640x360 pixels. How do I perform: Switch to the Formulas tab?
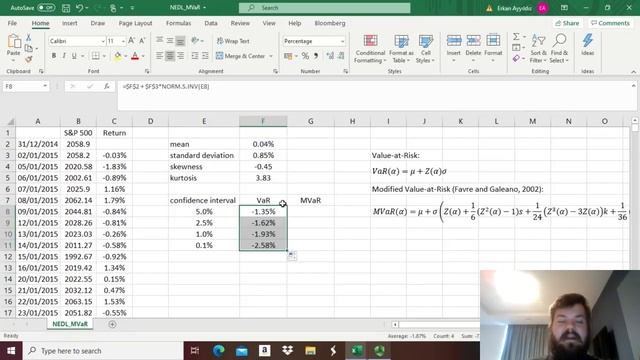(178, 23)
